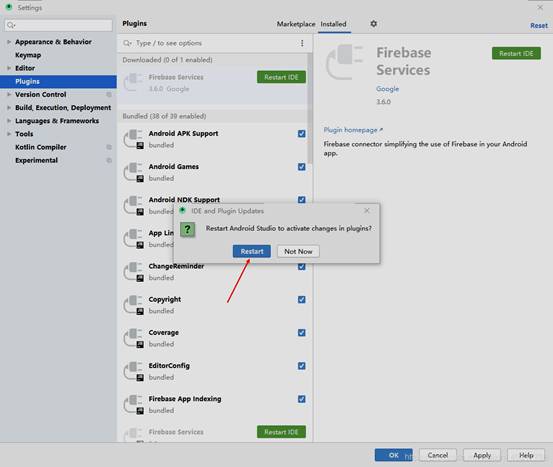The height and width of the screenshot is (467, 553).
Task: Click the Copyright plugin icon
Action: tap(134, 305)
